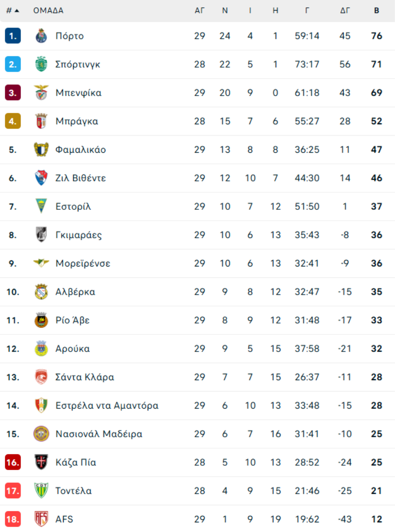Click the AFS club crest icon
This screenshot has width=395, height=532.
tap(41, 519)
